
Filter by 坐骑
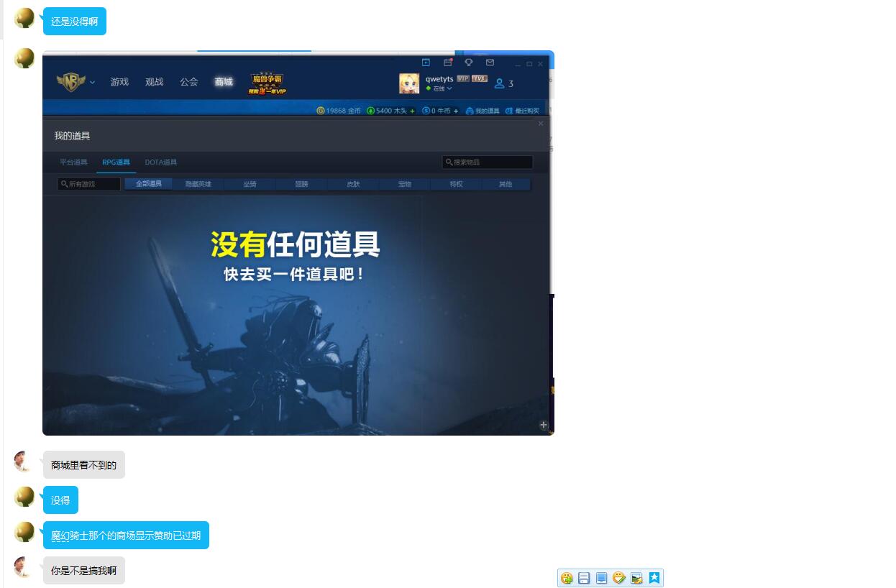[x=250, y=184]
